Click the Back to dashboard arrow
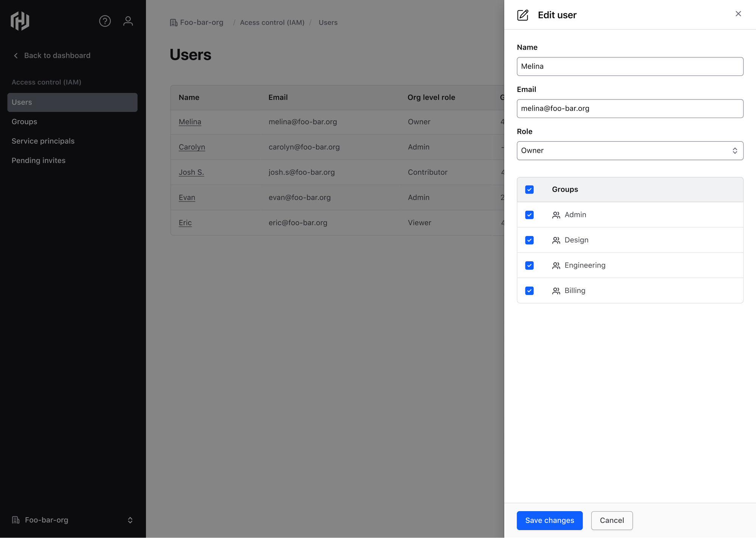Viewport: 756px width, 538px height. 16,56
